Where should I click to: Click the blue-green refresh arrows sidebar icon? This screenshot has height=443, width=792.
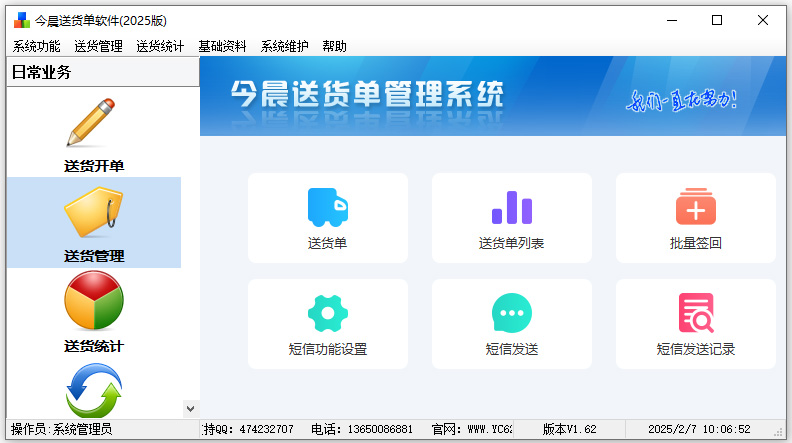(94, 390)
